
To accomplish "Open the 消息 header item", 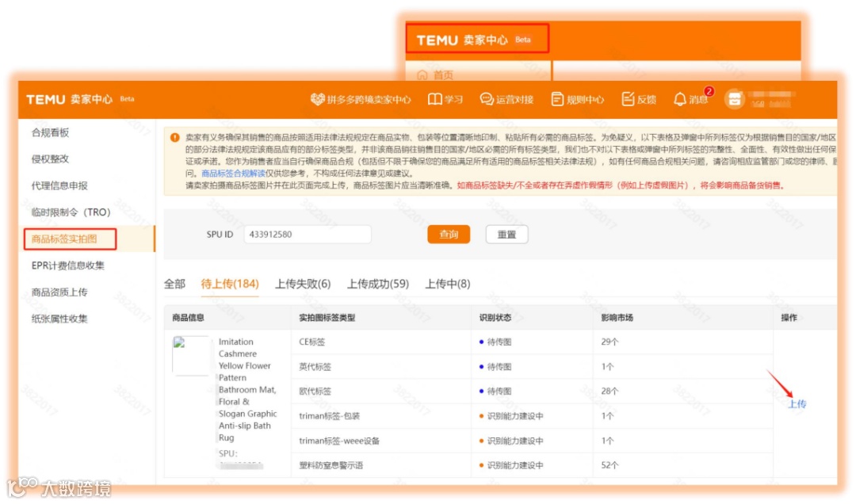I will (x=691, y=99).
